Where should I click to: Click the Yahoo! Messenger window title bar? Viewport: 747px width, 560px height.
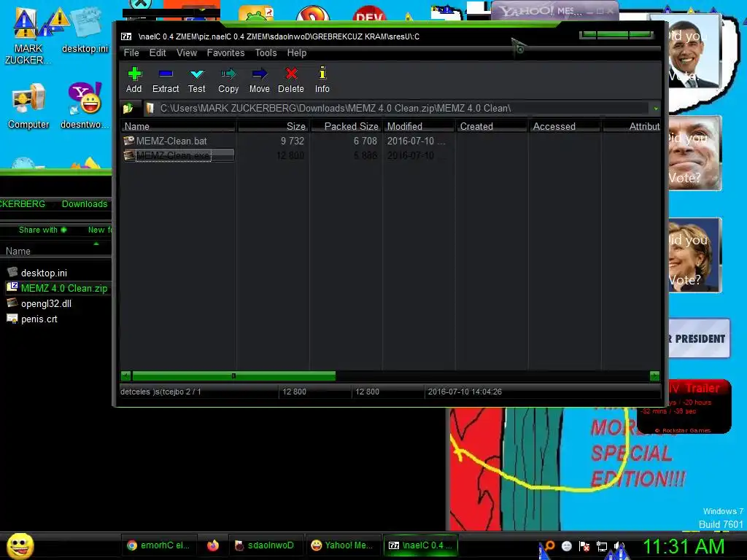(554, 10)
